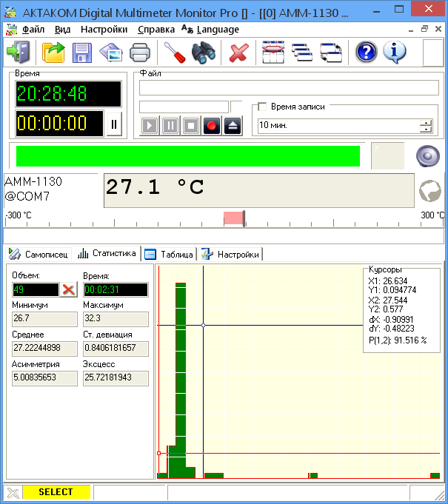
Task: Open the Настройки tab
Action: coord(230,255)
